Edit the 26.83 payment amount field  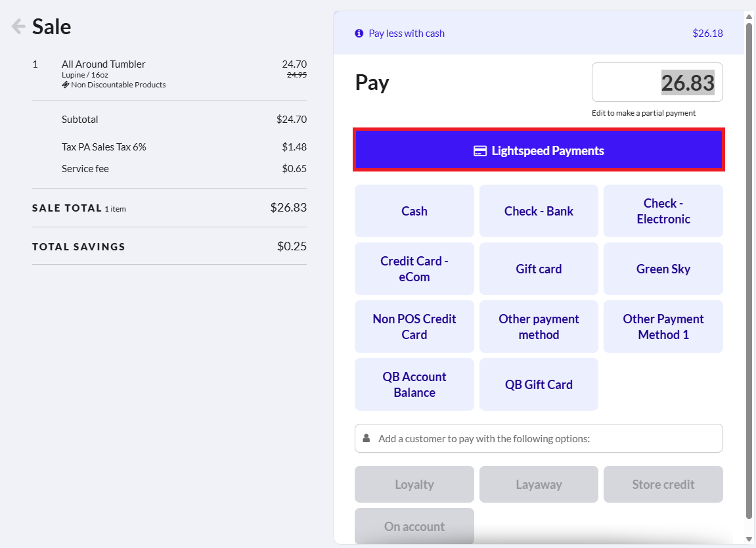point(657,82)
